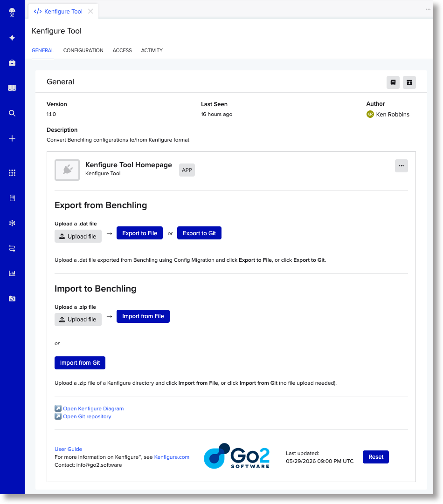Viewport: 443px width, 504px height.
Task: Close the Kenfigure Tool tab
Action: tap(91, 11)
